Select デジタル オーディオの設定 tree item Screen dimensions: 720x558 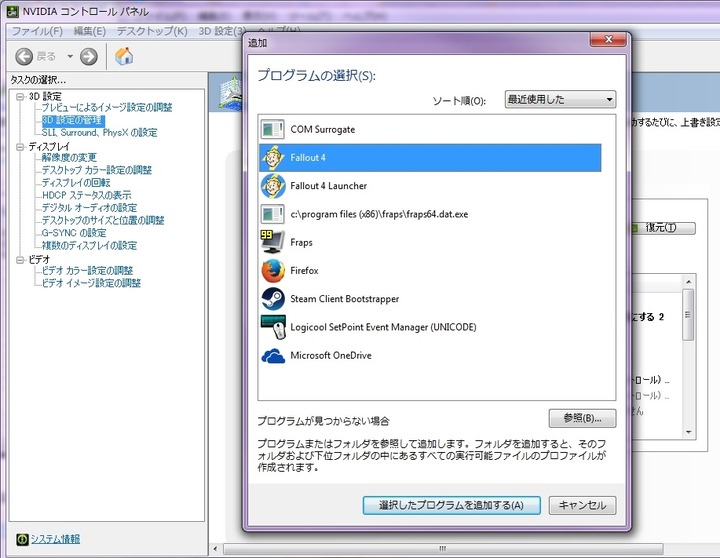click(89, 208)
